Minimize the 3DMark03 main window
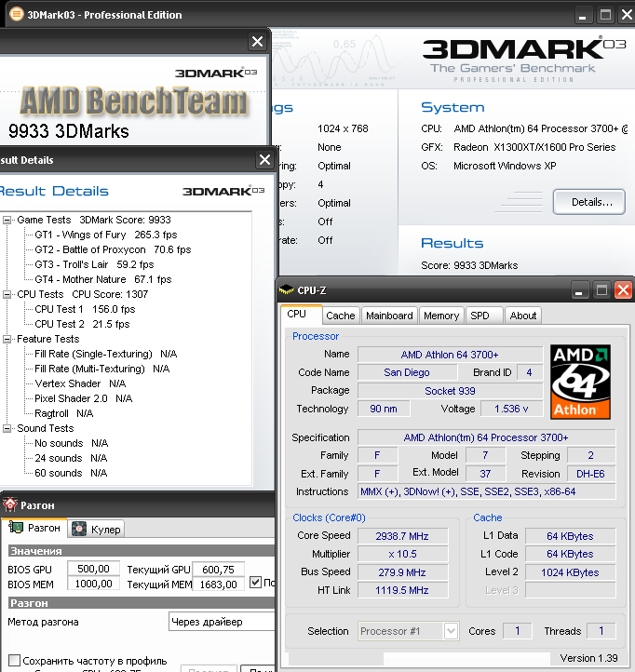Image resolution: width=635 pixels, height=672 pixels. click(582, 15)
